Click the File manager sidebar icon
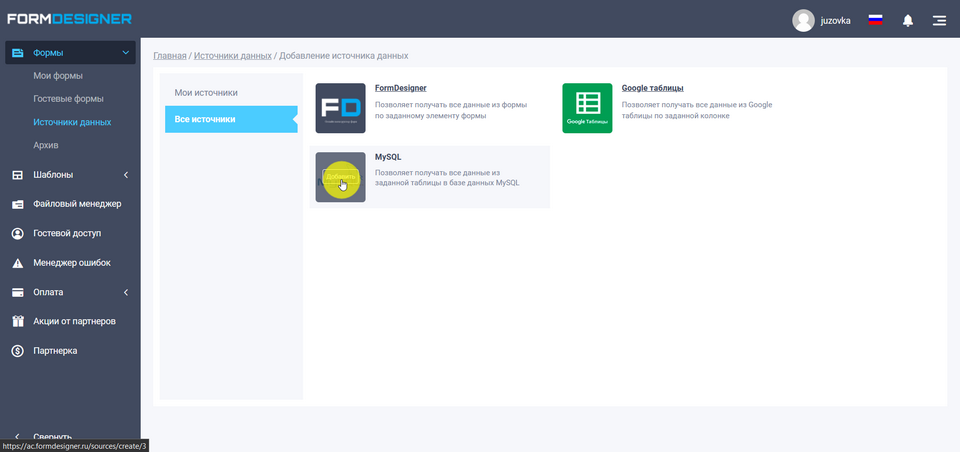Screen dimensions: 960x452 coord(17,204)
